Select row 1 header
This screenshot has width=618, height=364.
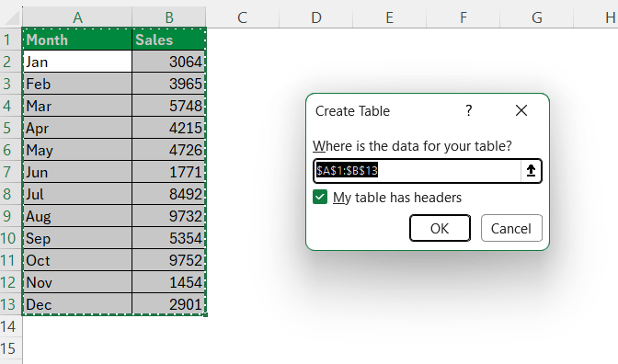11,40
